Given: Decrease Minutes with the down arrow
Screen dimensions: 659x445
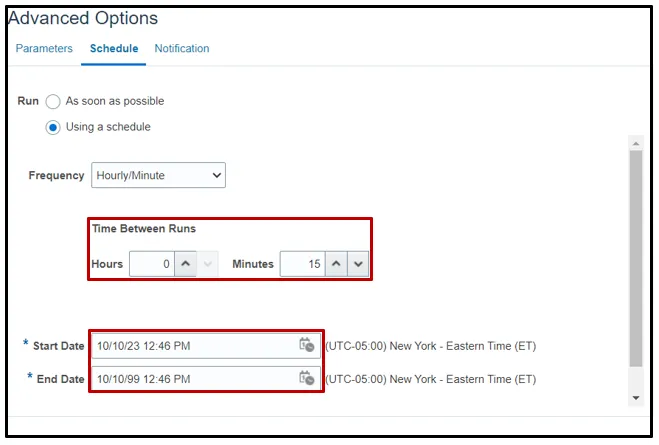Looking at the screenshot, I should (359, 264).
